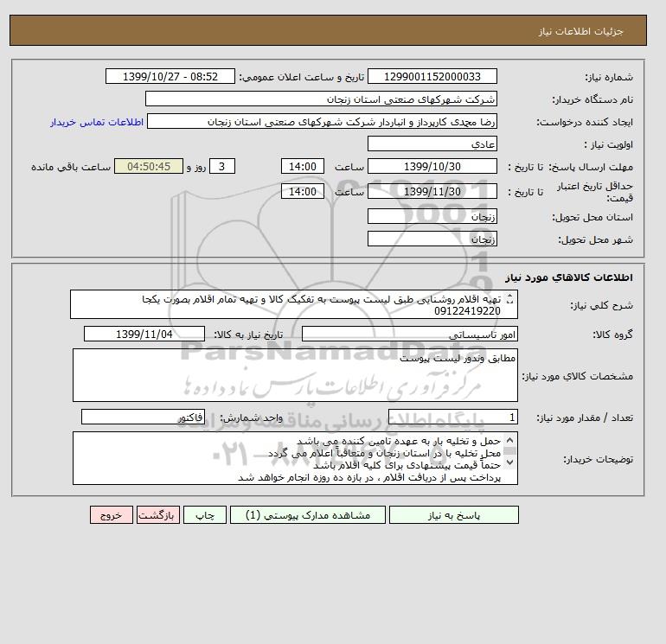Click the ساعت باقی مانده label

tap(71, 167)
